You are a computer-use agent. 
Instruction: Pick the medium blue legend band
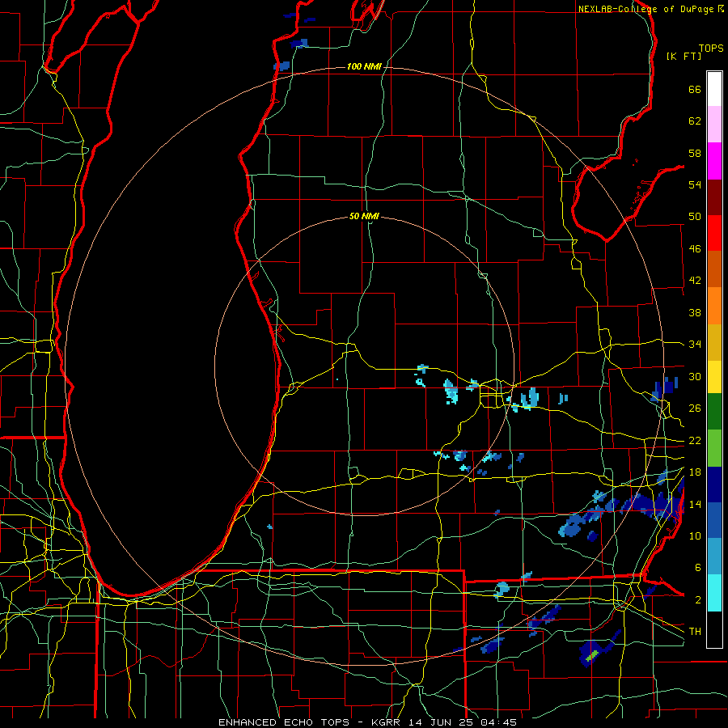714,520
